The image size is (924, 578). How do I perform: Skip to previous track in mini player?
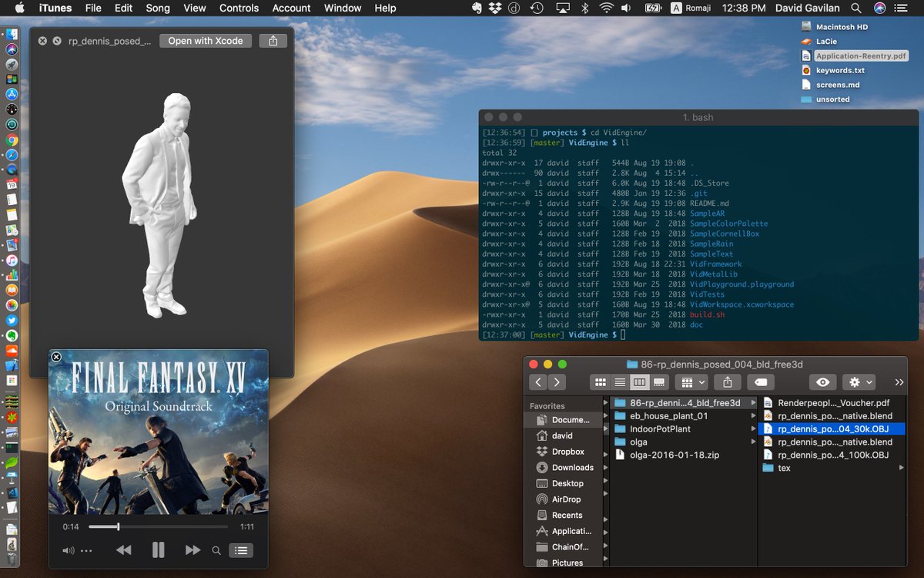coord(123,550)
